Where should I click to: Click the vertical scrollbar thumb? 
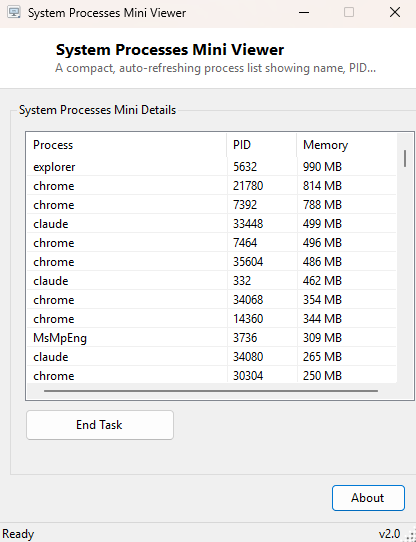coord(405,159)
